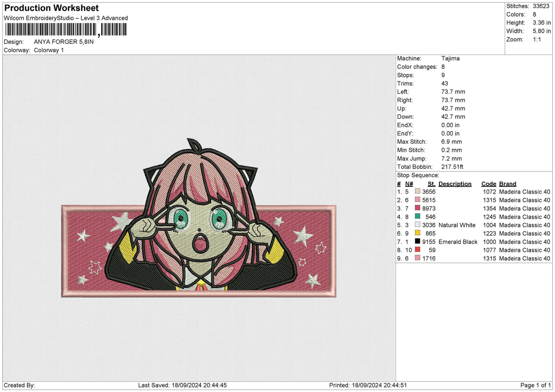Select the stitches total 33623

[x=542, y=6]
